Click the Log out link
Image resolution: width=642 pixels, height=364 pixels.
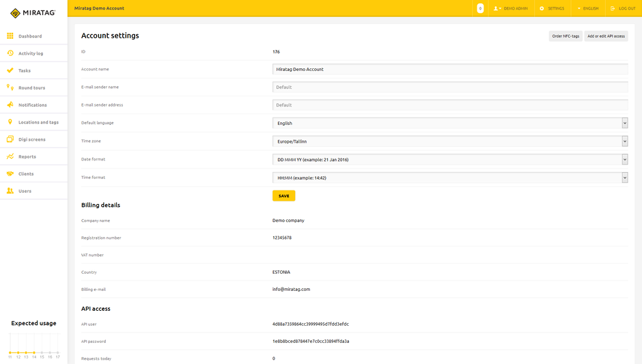623,8
